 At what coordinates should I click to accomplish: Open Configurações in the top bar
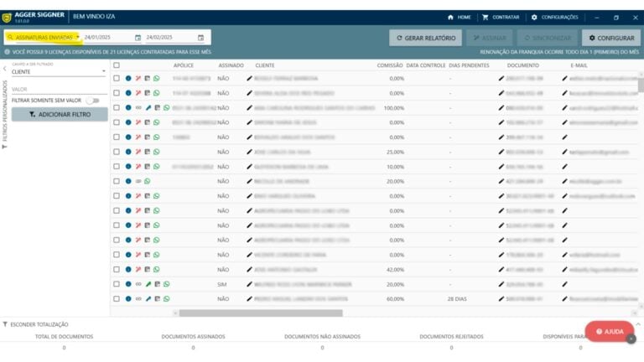[554, 17]
